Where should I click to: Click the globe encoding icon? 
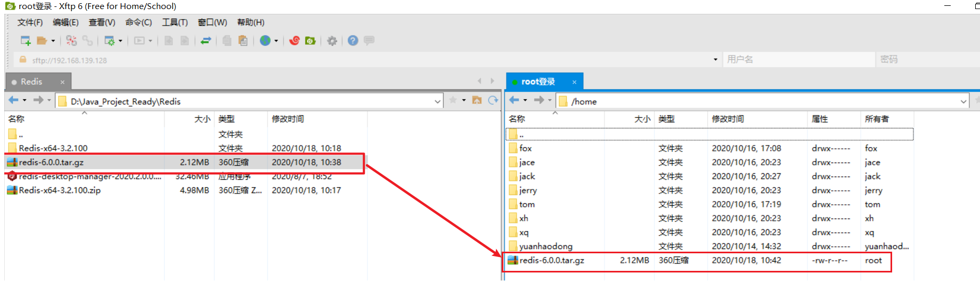(265, 41)
